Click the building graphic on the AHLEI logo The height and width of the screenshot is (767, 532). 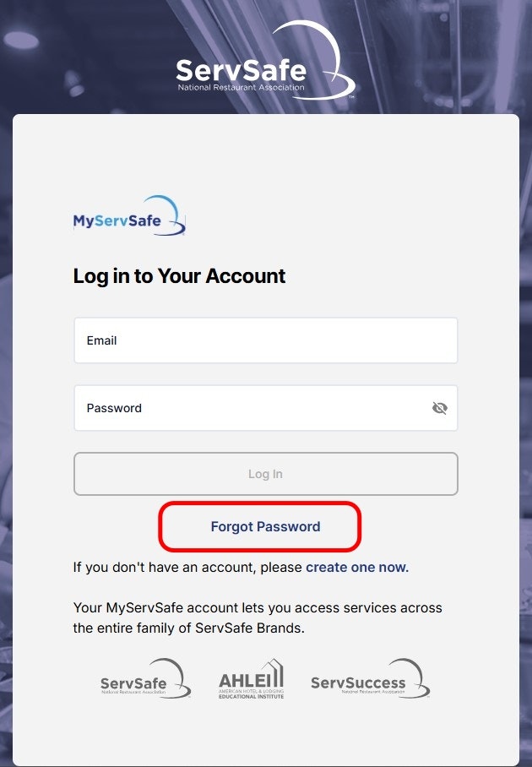coord(272,673)
